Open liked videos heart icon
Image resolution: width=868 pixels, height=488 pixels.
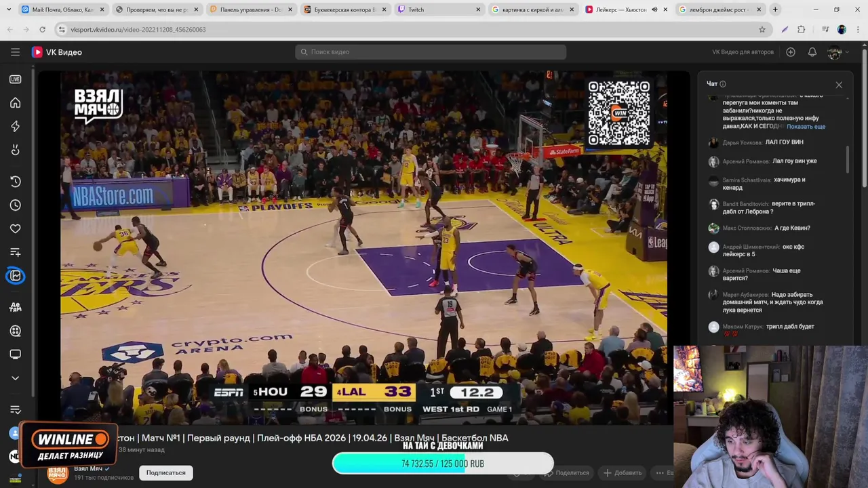click(15, 228)
